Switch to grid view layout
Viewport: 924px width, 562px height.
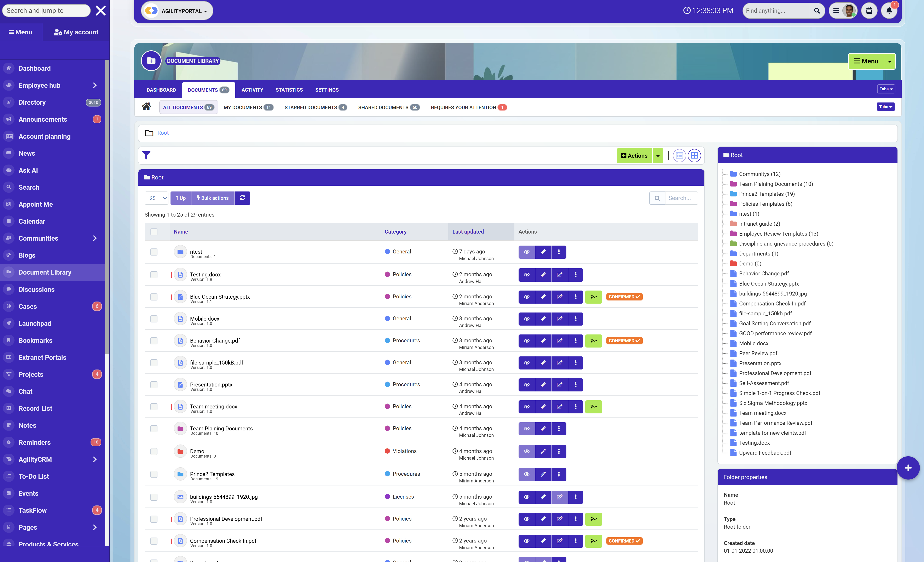(x=694, y=155)
